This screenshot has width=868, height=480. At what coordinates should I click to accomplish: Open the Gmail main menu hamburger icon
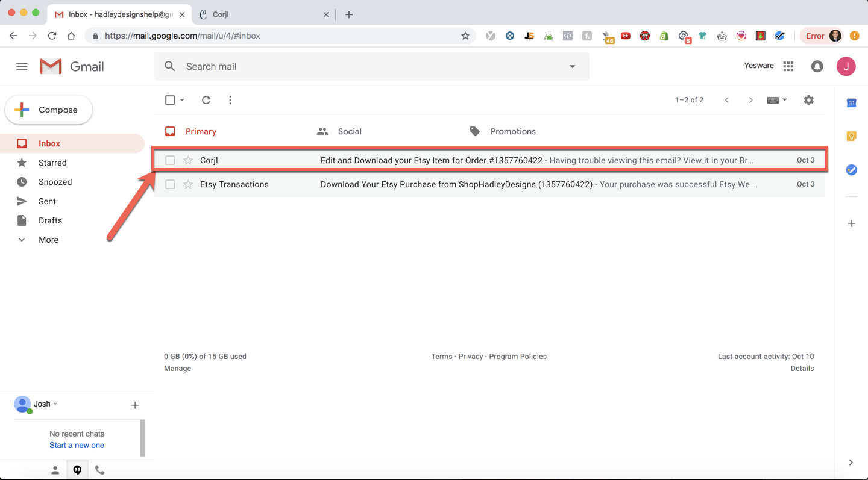pyautogui.click(x=22, y=66)
